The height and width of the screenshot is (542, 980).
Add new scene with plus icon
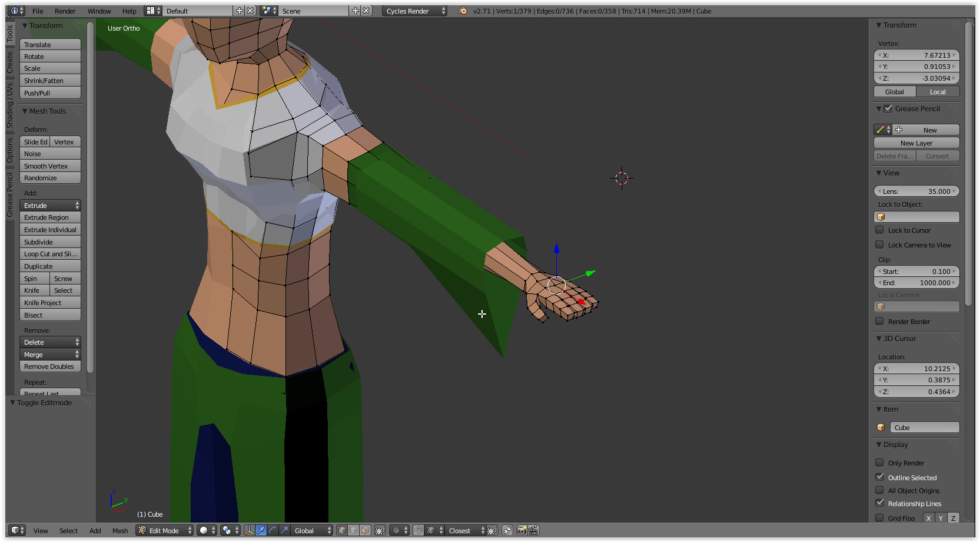tap(355, 11)
